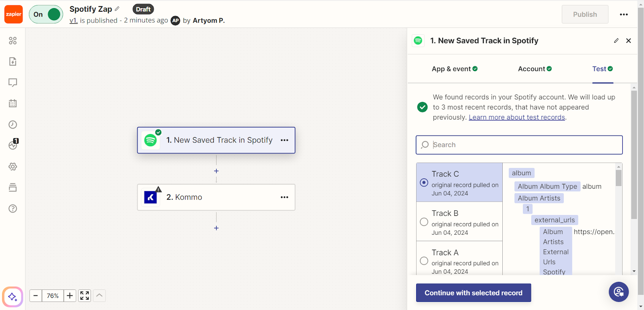Open the Zapier home logo
Image resolution: width=644 pixels, height=310 pixels.
(x=13, y=14)
